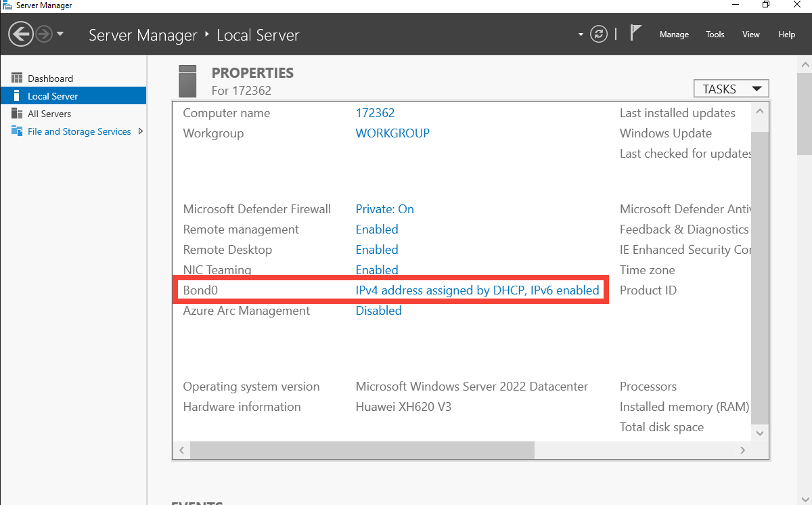Open the WORKGROUP settings link
The width and height of the screenshot is (812, 505).
pos(392,133)
